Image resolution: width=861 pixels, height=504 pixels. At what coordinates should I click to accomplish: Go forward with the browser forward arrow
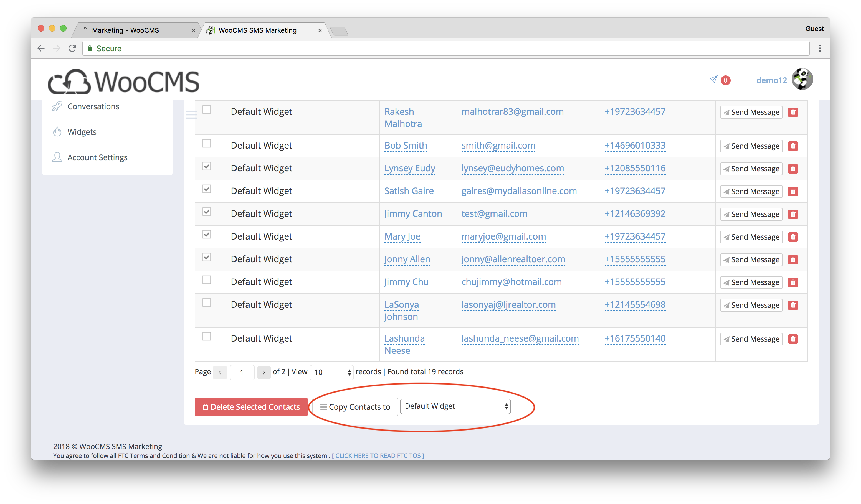click(56, 48)
